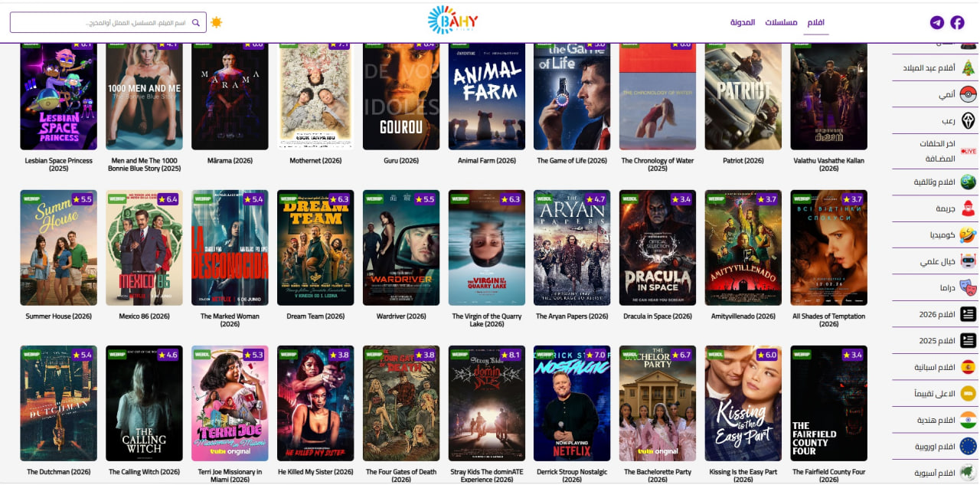Click title link The Marked Woman (2026)
980x485 pixels.
[230, 320]
